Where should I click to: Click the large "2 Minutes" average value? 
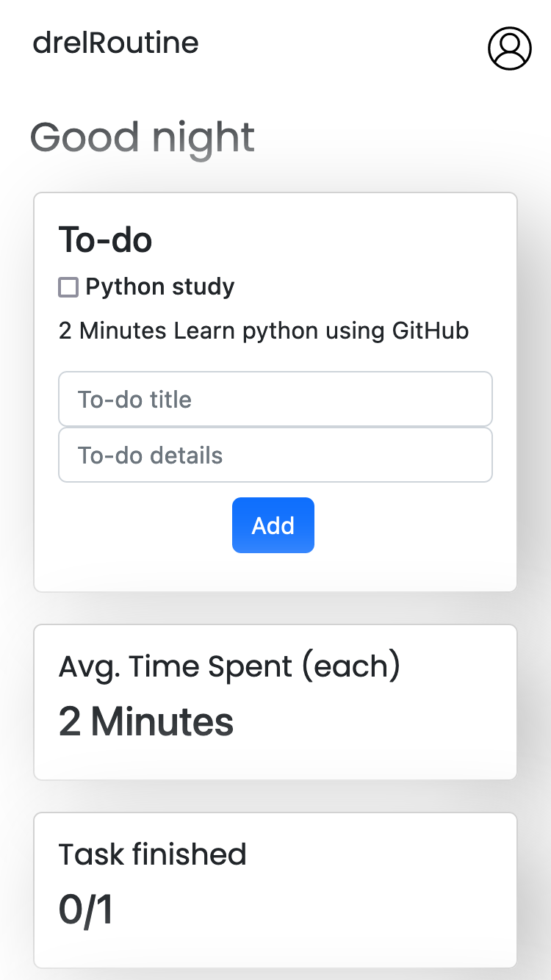click(x=146, y=722)
